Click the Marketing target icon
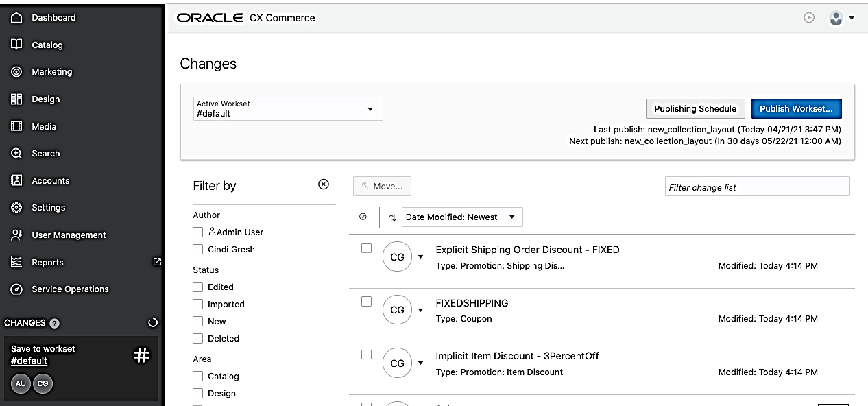The height and width of the screenshot is (406, 868). pyautogui.click(x=16, y=72)
